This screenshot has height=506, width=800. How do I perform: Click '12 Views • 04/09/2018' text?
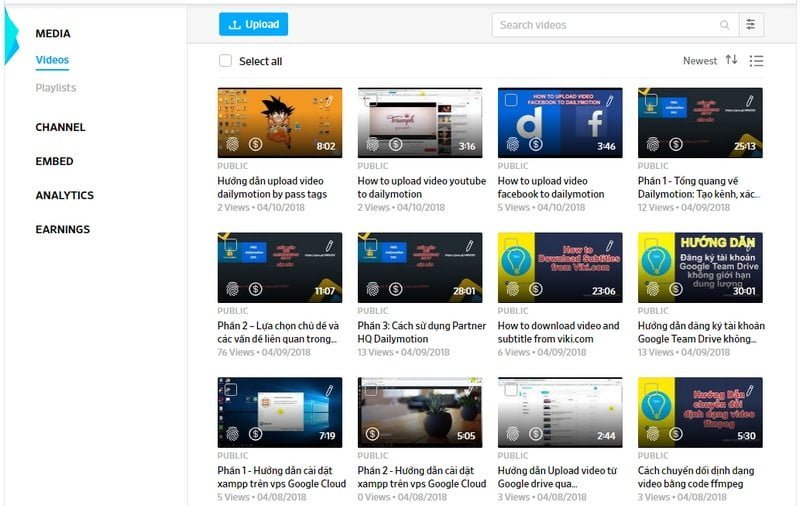point(684,207)
